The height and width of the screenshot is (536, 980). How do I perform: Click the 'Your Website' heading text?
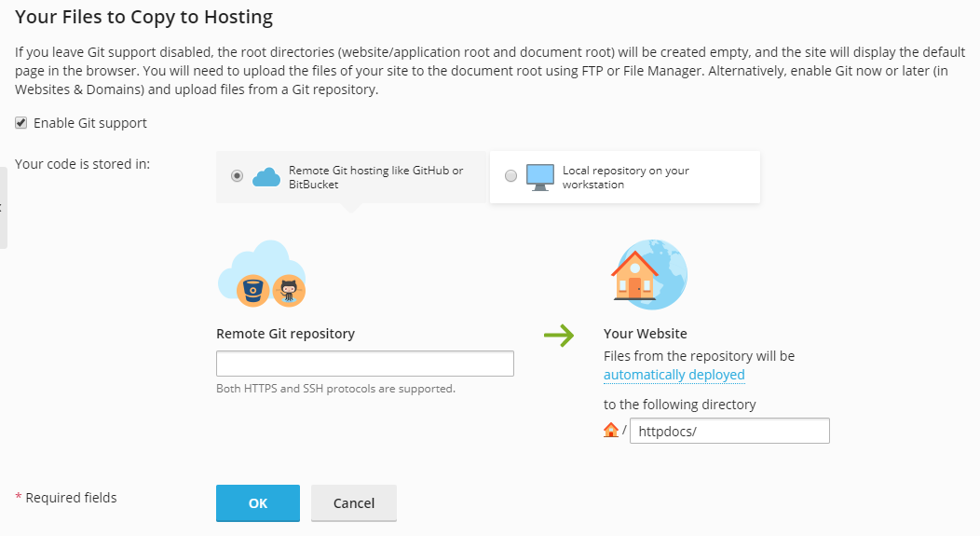tap(645, 334)
